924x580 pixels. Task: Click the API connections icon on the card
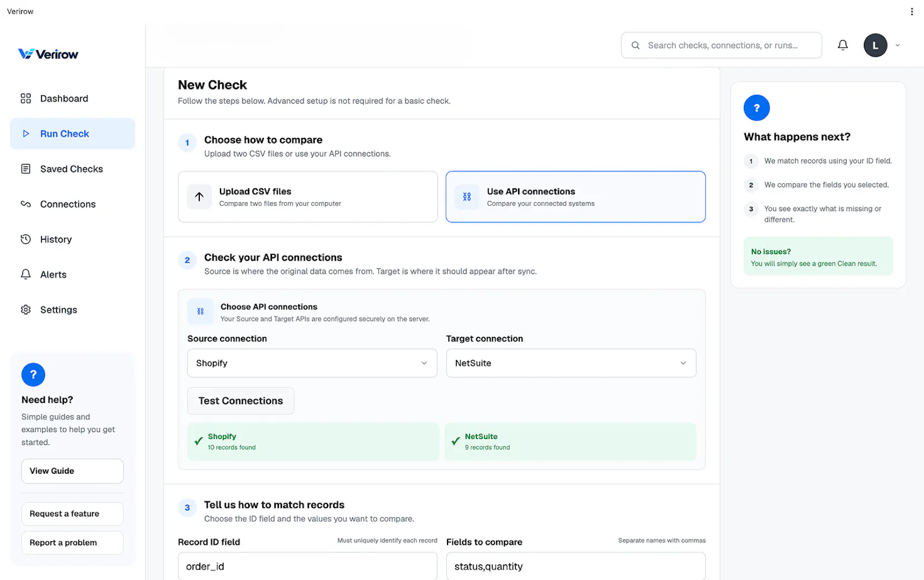pyautogui.click(x=467, y=196)
